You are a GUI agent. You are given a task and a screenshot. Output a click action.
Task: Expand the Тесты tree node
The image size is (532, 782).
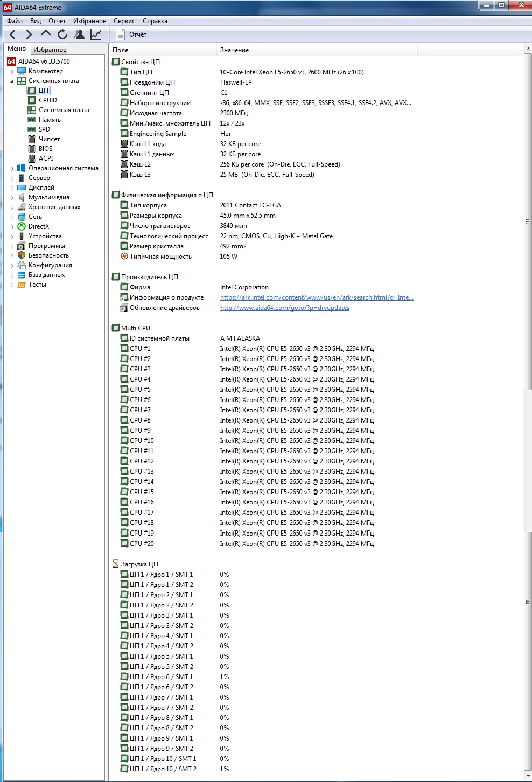(x=12, y=285)
